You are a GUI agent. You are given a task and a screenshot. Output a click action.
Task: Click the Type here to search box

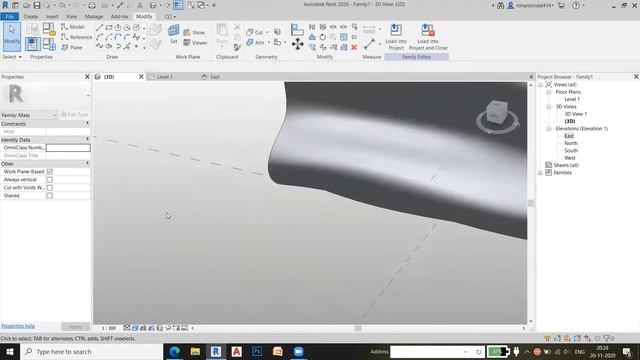pyautogui.click(x=91, y=351)
